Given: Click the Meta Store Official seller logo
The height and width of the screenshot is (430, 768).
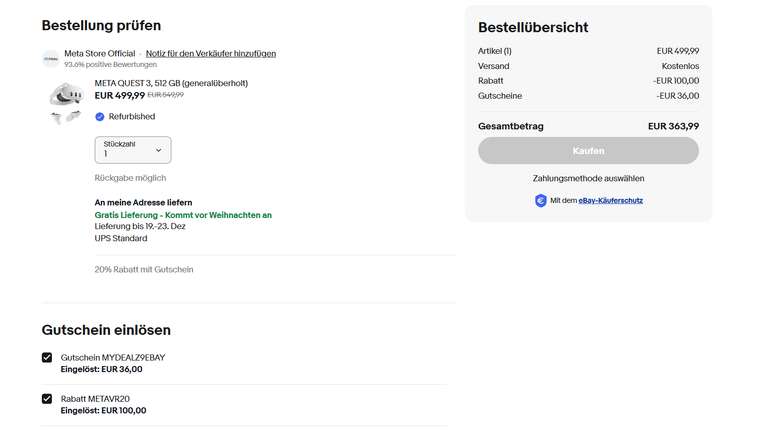Looking at the screenshot, I should pos(51,58).
